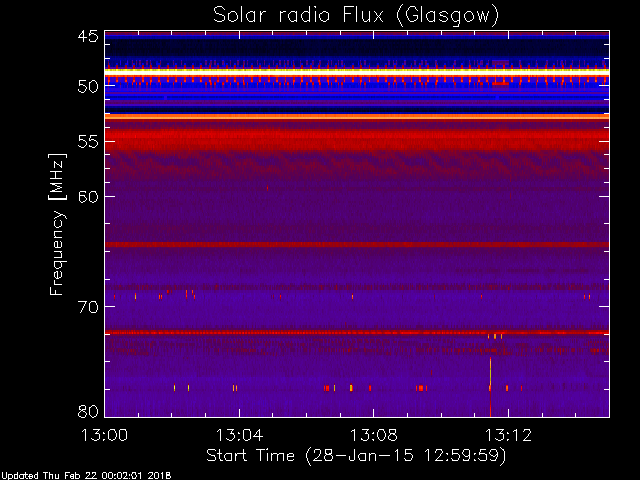Click the orange horizontal band near 53 MHz
Viewport: 640px width, 480px height.
(x=357, y=117)
